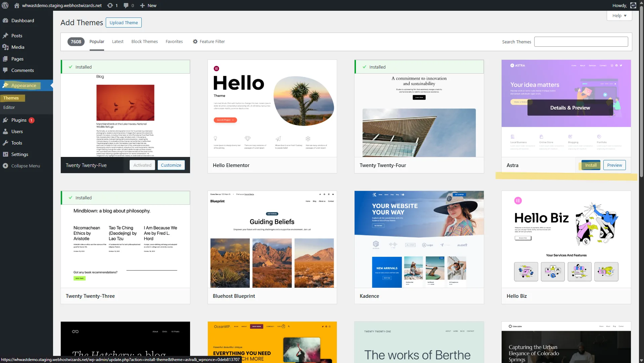Select the Posts icon in sidebar
Viewport: 644px width, 363px height.
point(17,35)
